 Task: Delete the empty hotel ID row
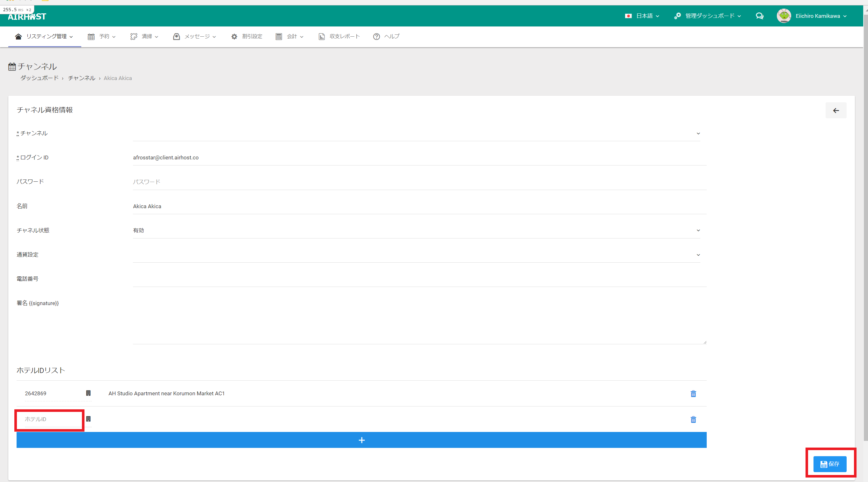pyautogui.click(x=693, y=419)
